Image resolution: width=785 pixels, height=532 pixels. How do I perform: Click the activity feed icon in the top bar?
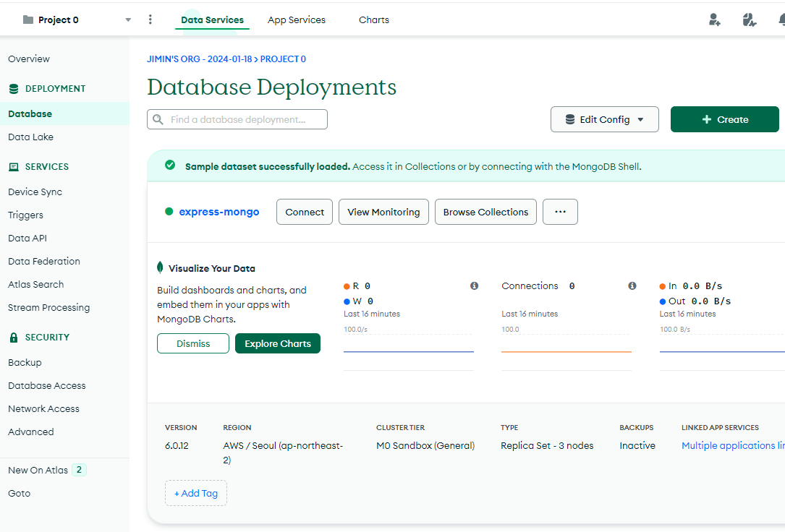[749, 20]
